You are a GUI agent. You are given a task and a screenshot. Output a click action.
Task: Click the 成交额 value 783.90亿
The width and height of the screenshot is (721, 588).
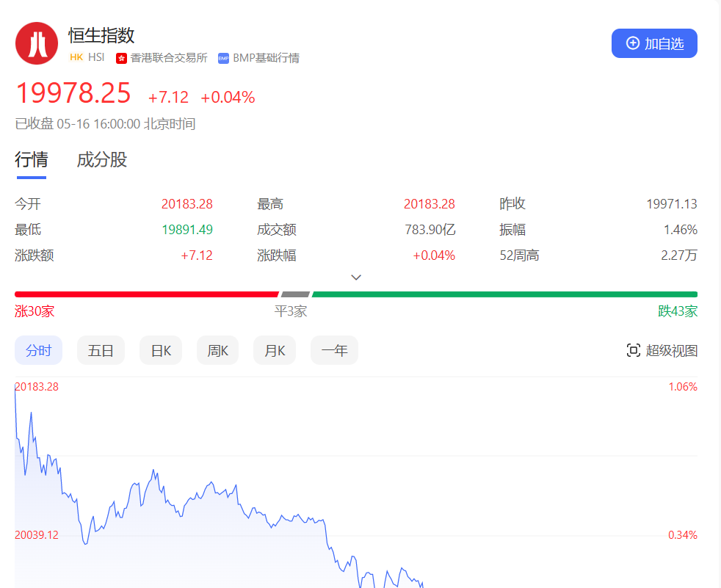[x=430, y=230]
